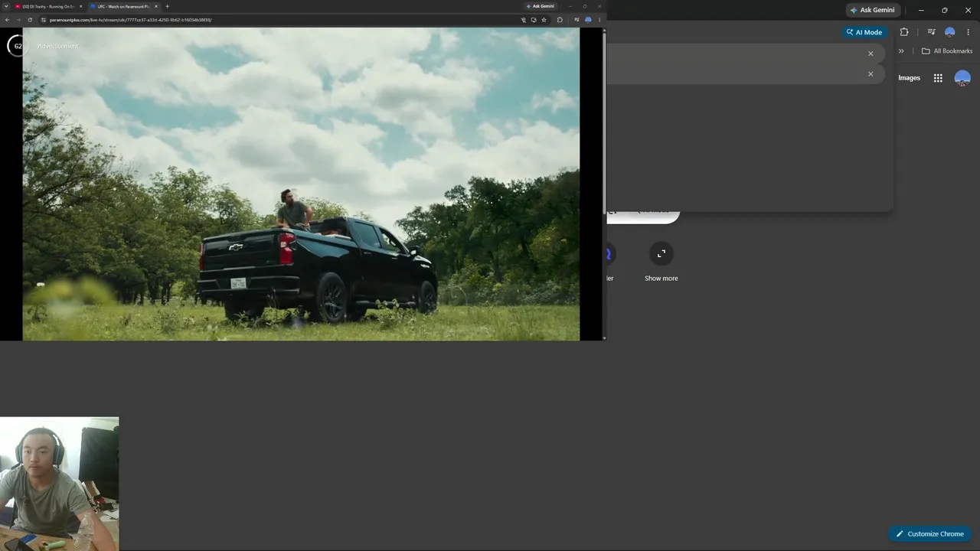Go forward in the front browser window
The image size is (980, 551).
pyautogui.click(x=18, y=20)
